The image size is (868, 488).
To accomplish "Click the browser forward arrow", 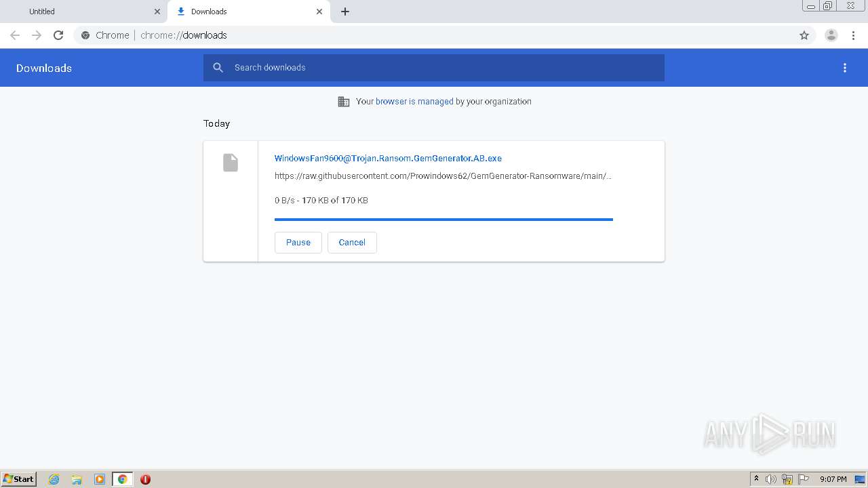I will 37,35.
